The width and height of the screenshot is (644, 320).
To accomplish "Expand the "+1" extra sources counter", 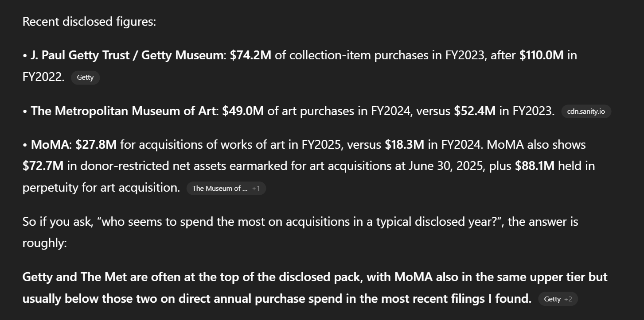I will click(256, 188).
